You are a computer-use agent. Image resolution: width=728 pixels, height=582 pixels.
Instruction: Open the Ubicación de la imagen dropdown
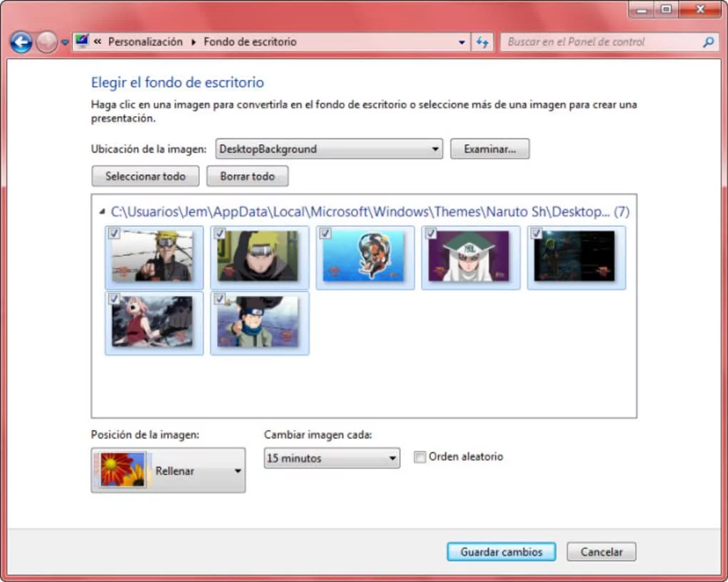tap(329, 149)
